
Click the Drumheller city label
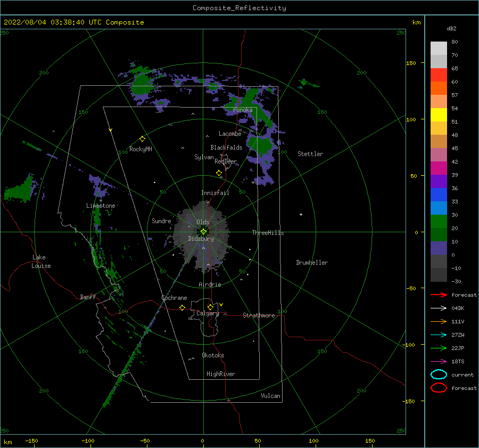coord(312,263)
